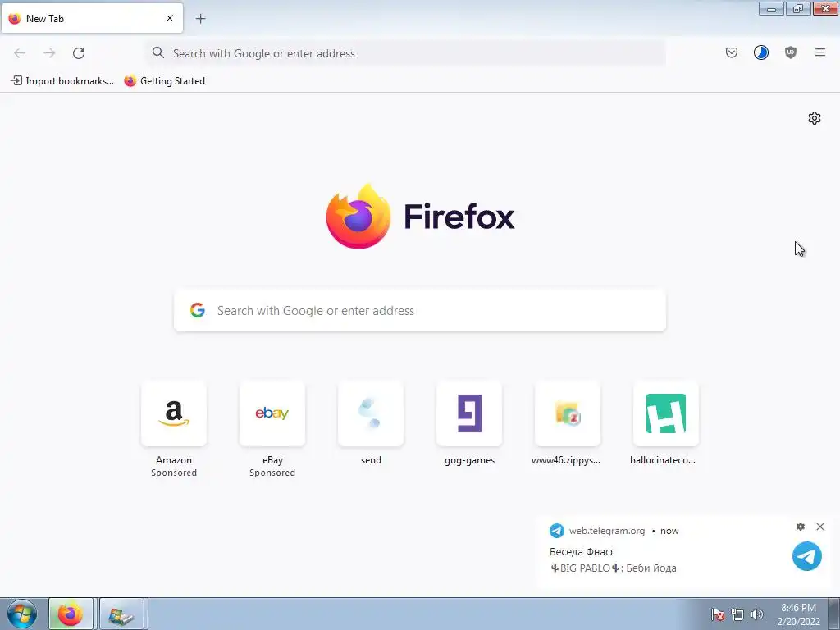Viewport: 840px width, 630px height.
Task: Open new tab personalization gear
Action: 815,118
